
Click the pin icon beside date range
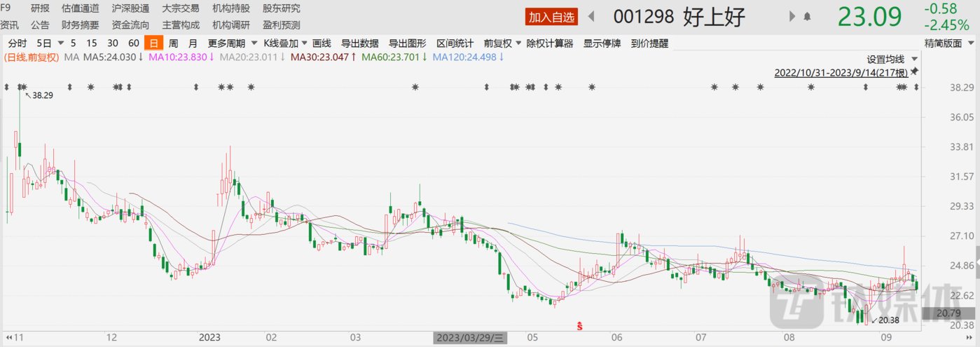(x=914, y=73)
